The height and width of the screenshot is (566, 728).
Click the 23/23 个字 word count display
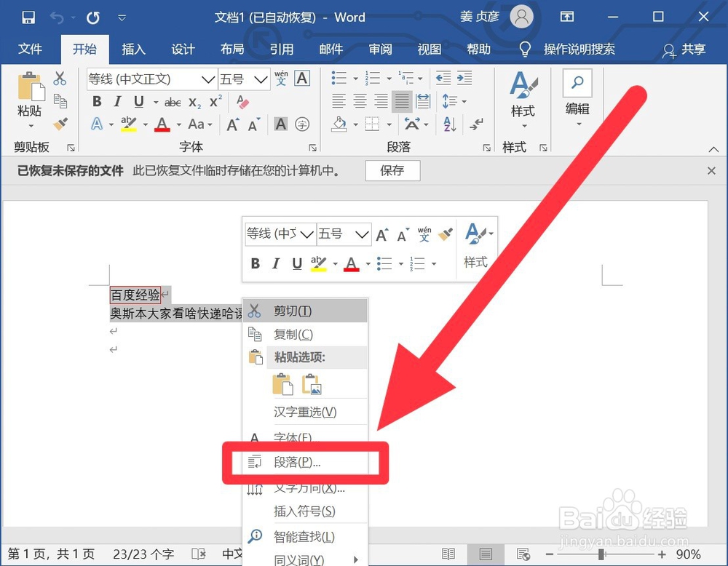tap(143, 554)
